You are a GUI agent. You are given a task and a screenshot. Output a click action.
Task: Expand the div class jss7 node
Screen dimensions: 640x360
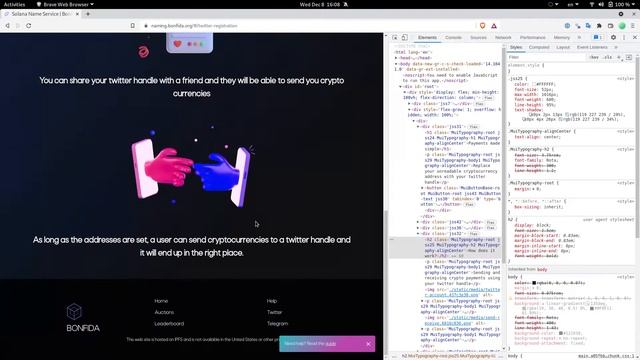tap(409, 104)
